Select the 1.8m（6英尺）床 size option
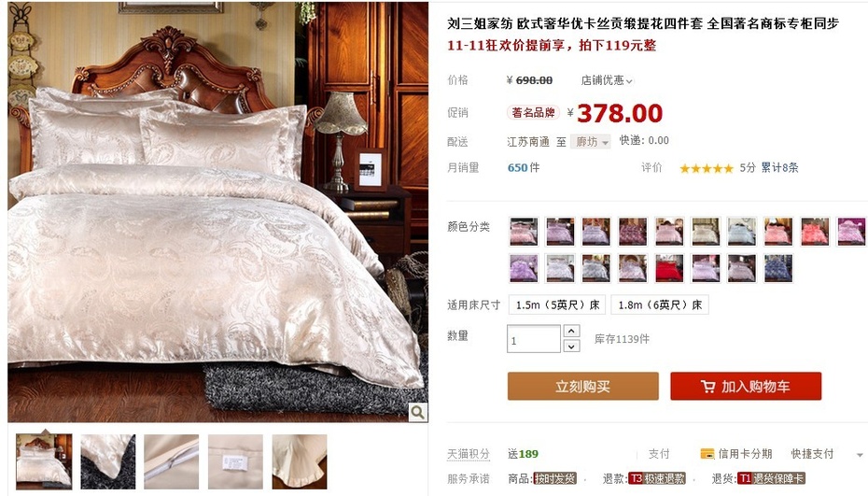The width and height of the screenshot is (868, 496). click(660, 305)
